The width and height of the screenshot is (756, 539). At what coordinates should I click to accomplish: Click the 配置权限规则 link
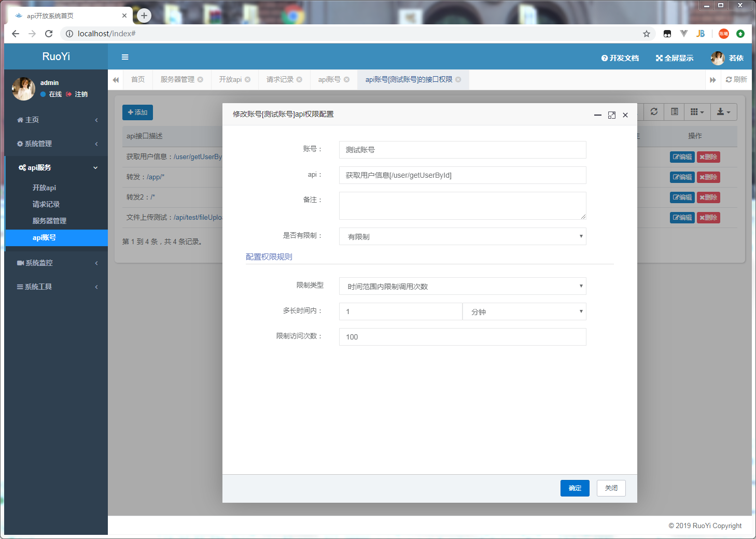point(269,256)
